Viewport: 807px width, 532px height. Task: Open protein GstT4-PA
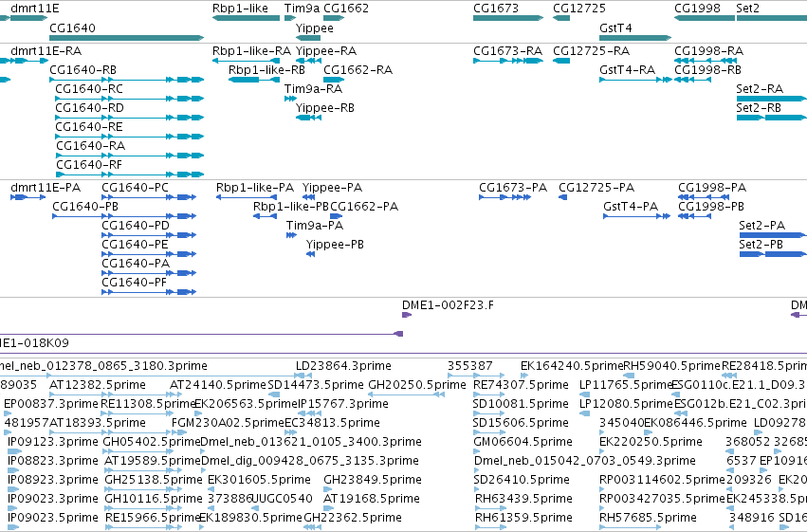631,208
